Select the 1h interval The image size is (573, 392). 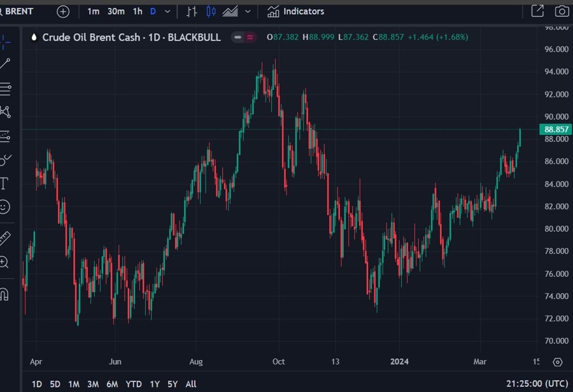point(138,11)
